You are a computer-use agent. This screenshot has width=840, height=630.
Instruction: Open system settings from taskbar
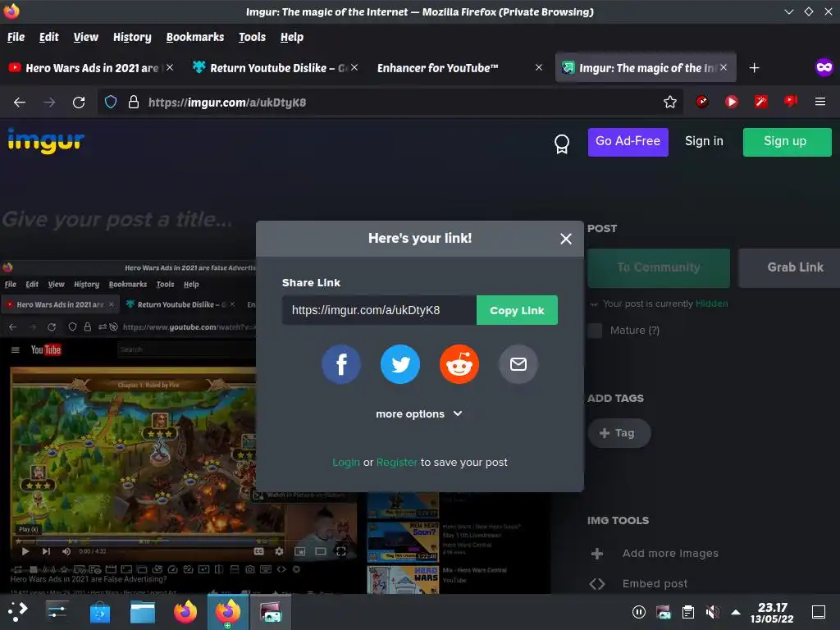click(57, 612)
